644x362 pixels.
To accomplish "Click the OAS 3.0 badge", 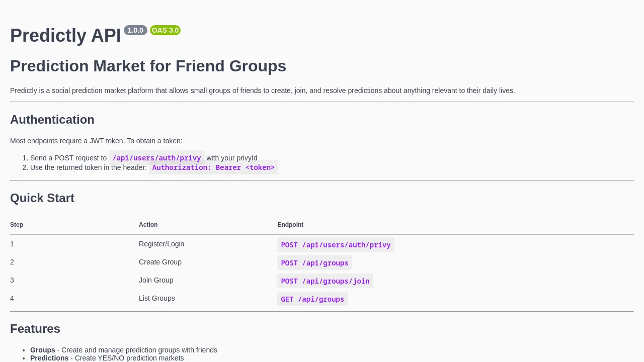I will pyautogui.click(x=165, y=30).
